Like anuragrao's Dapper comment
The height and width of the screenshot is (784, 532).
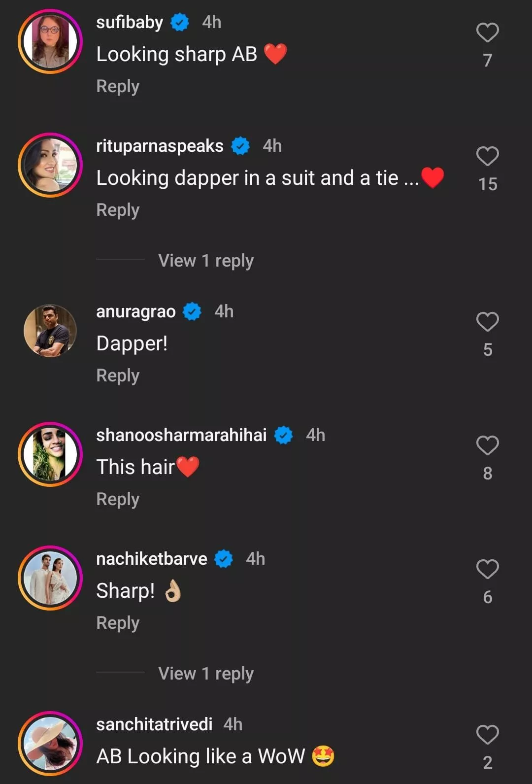point(487,322)
